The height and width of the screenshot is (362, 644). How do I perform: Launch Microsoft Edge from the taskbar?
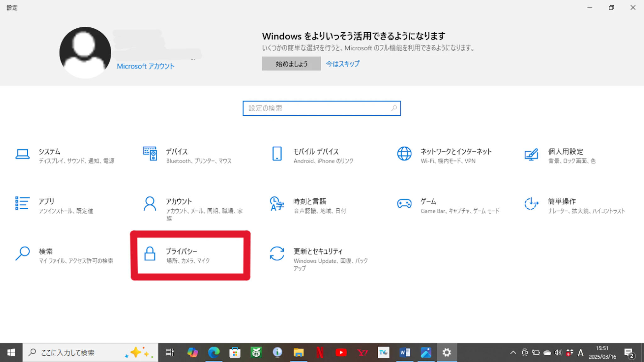click(x=214, y=353)
